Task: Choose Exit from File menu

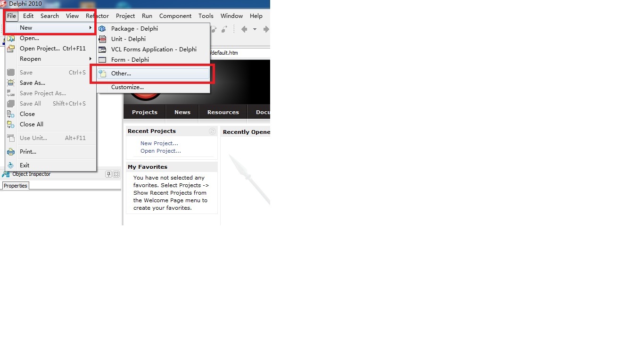Action: point(50,165)
